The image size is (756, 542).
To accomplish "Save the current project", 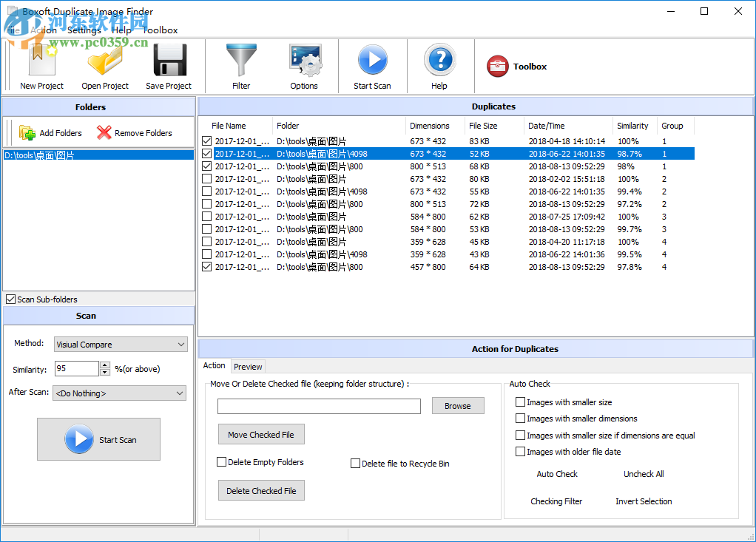I will tap(169, 66).
